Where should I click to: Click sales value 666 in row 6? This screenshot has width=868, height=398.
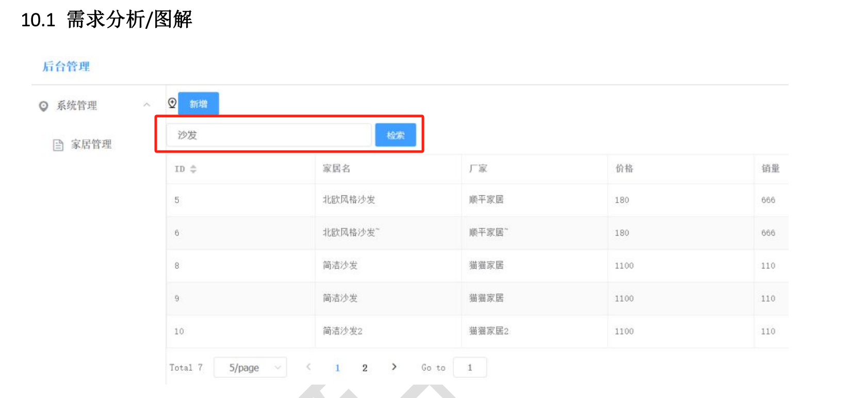coord(768,233)
